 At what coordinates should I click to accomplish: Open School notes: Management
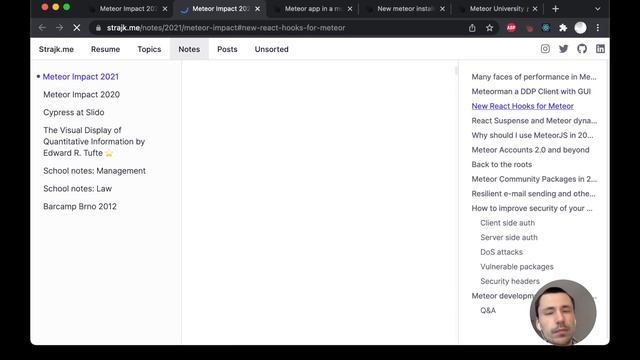pos(94,171)
